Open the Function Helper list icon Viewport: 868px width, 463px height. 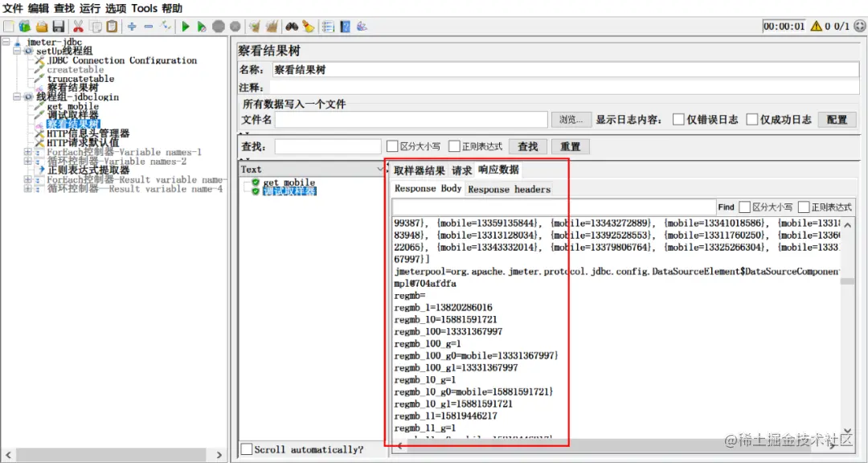(x=328, y=26)
